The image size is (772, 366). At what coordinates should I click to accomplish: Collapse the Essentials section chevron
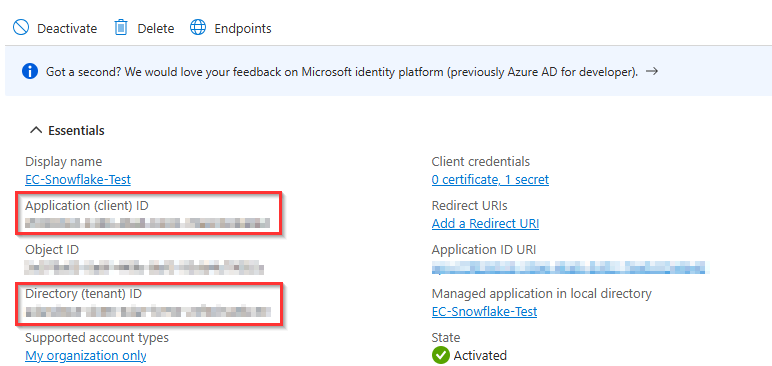(x=36, y=131)
